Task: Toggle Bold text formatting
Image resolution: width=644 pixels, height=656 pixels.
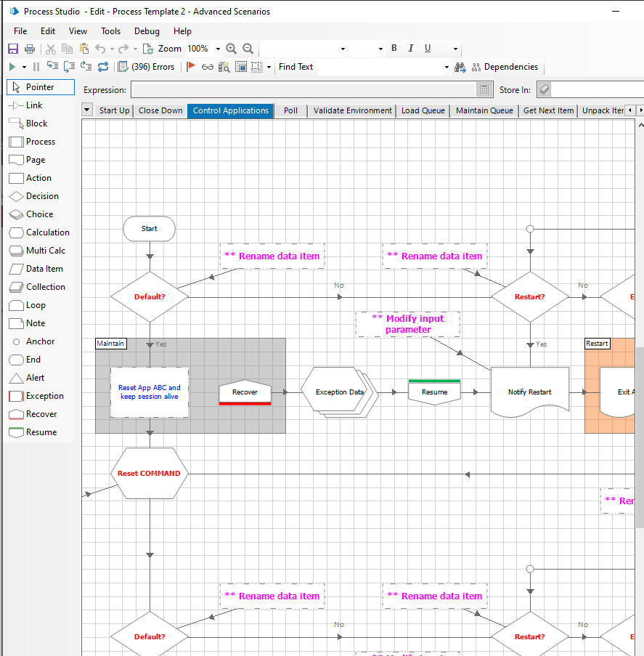Action: coord(394,49)
